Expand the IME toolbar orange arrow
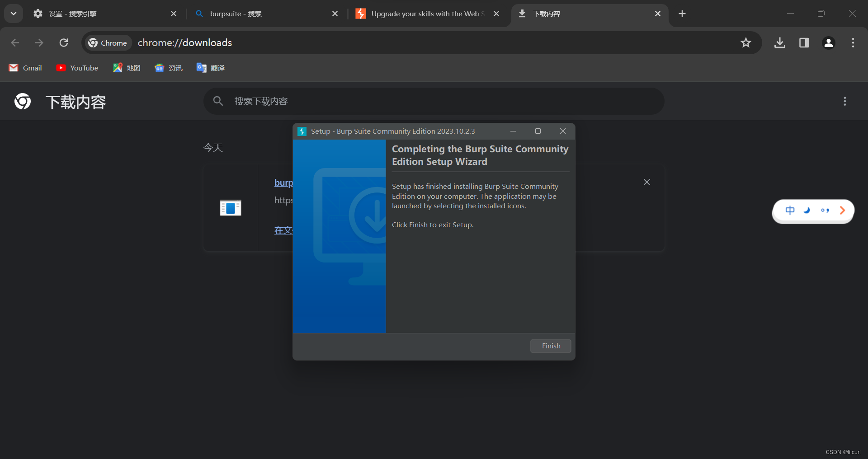This screenshot has width=868, height=459. click(x=842, y=211)
